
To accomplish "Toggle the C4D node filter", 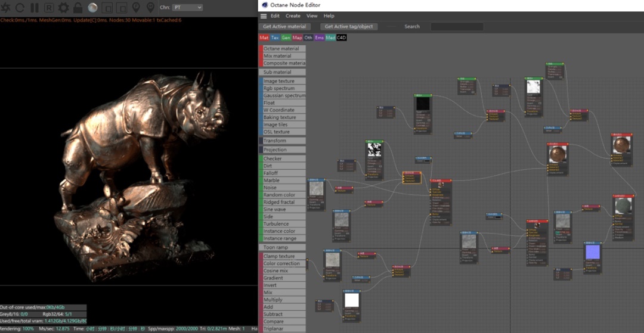I will (x=342, y=38).
